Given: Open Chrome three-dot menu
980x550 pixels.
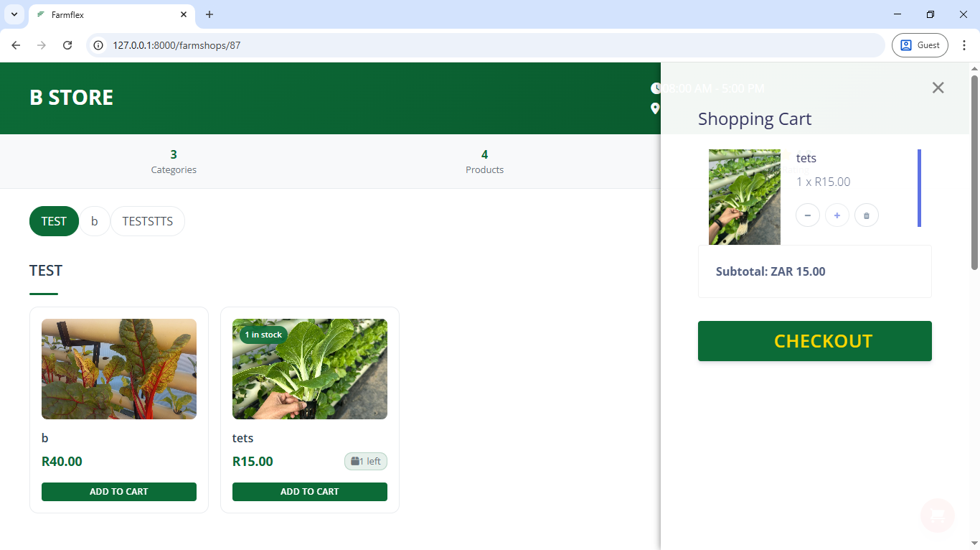Looking at the screenshot, I should coord(964,45).
